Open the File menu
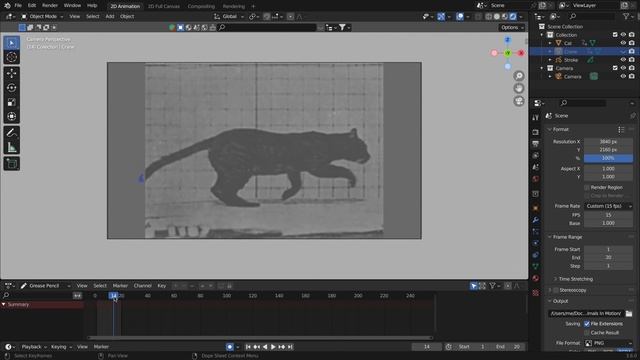Screen dimensions: 640x360 coord(18,6)
